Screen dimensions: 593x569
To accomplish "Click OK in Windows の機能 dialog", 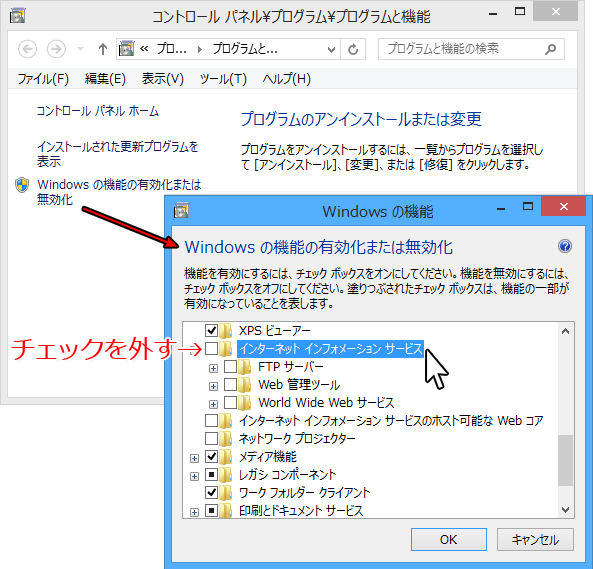I will (x=449, y=540).
